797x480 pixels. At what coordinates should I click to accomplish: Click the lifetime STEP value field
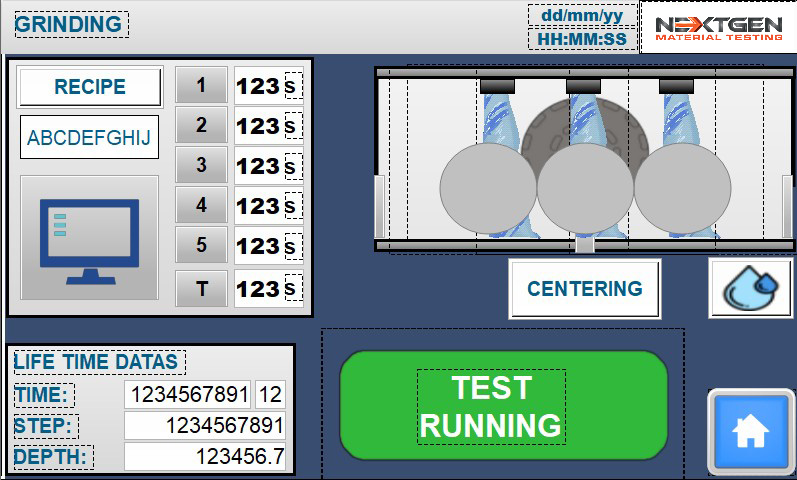(x=205, y=426)
